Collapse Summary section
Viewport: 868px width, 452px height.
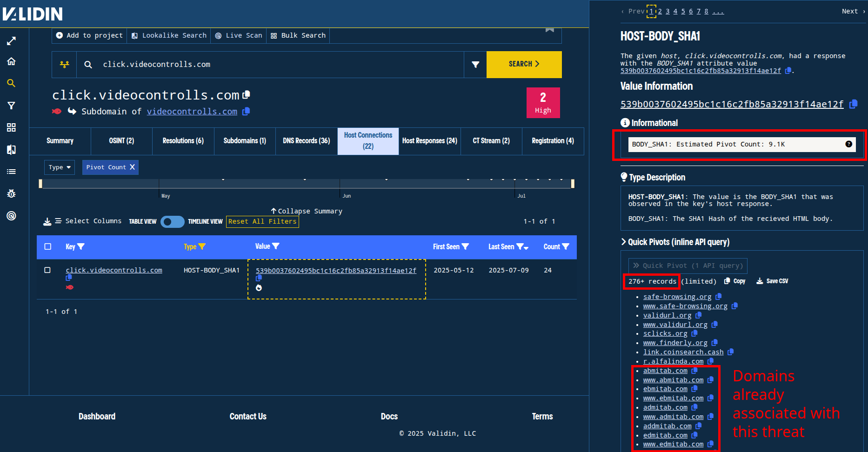307,211
